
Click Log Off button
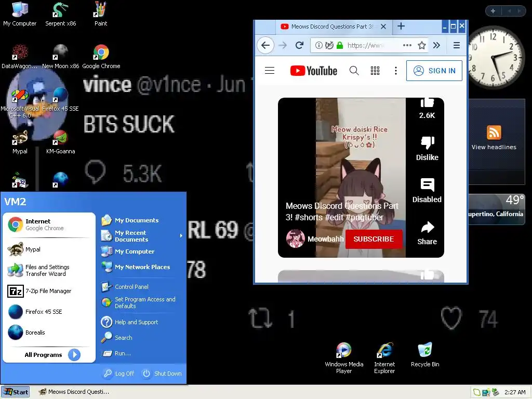(119, 373)
